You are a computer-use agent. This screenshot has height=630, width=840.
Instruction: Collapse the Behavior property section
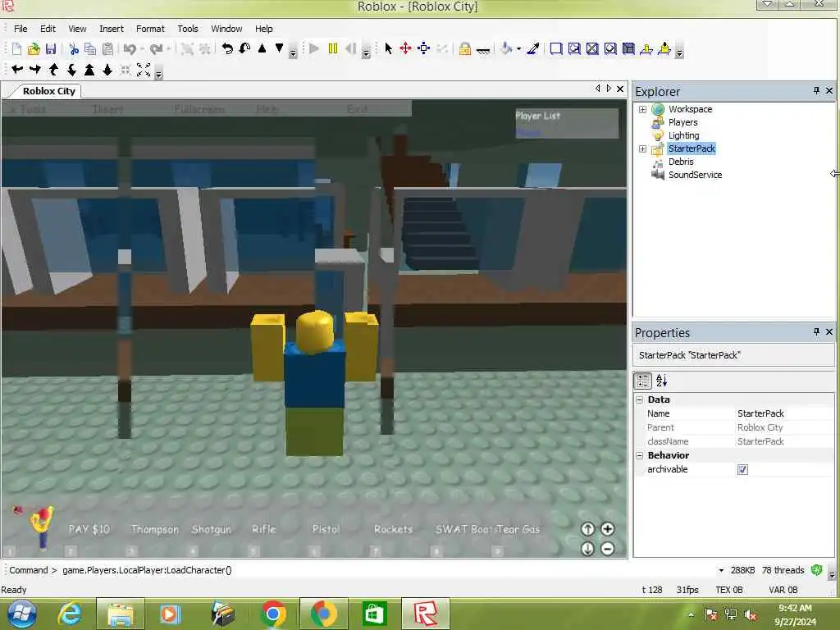pos(639,455)
